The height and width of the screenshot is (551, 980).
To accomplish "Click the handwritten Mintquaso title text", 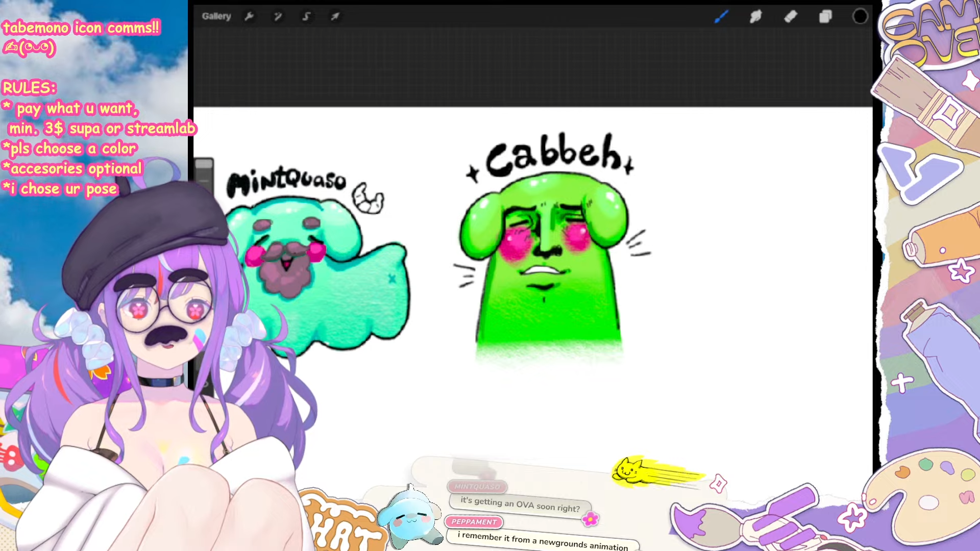I will (x=287, y=181).
